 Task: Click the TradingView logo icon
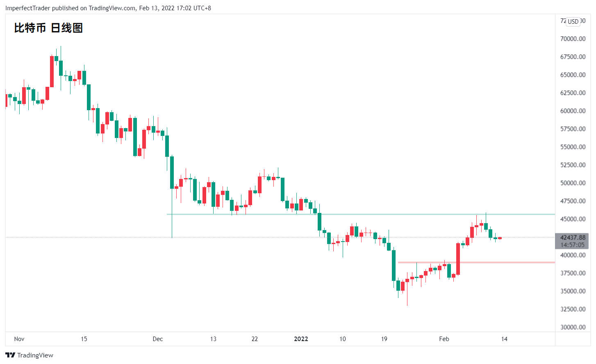[x=10, y=355]
